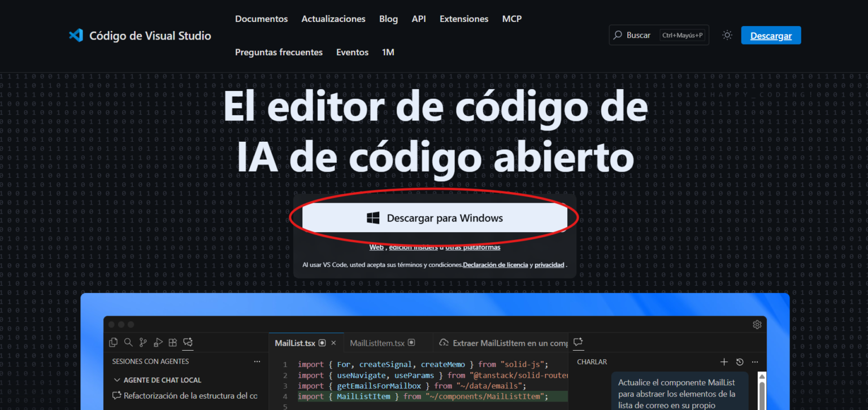
Task: Open the Documentos nav item
Action: [261, 19]
